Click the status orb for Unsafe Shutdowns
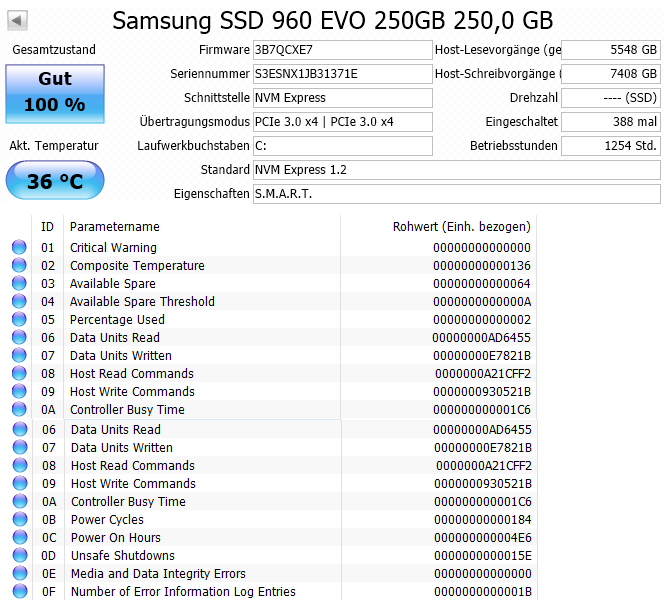 (20, 555)
